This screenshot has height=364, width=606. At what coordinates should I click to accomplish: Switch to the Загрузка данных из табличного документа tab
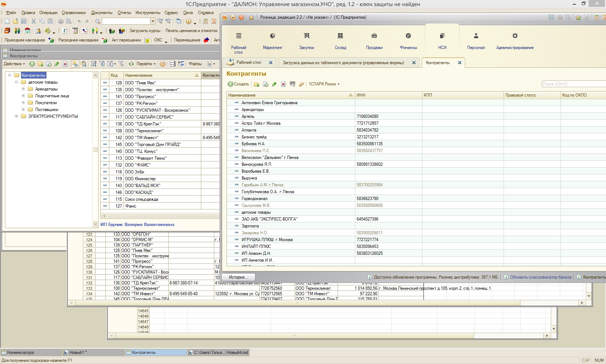(343, 63)
